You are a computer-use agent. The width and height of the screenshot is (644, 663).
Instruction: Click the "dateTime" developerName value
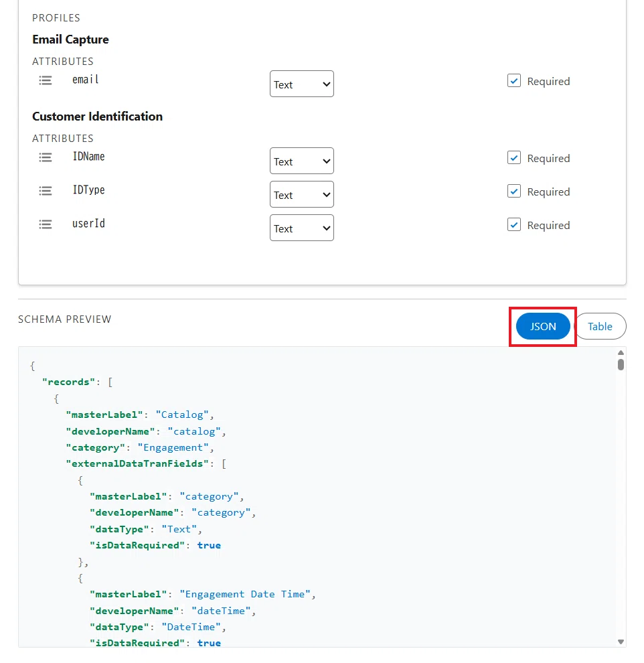(x=221, y=611)
